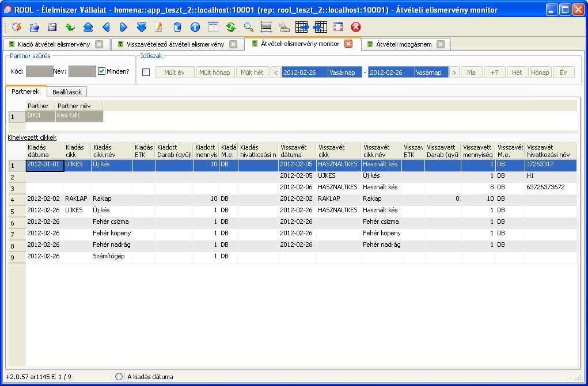Click the blue info icon
This screenshot has height=386, width=588.
[195, 27]
